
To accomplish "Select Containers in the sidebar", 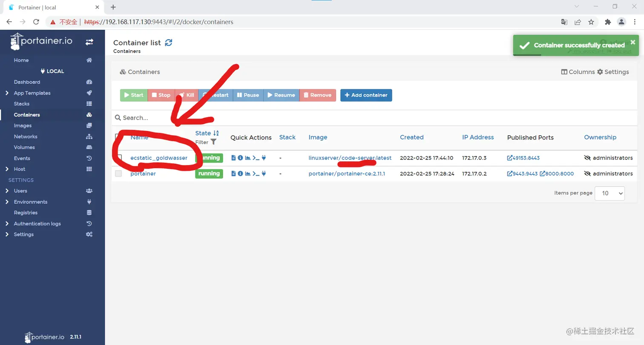I will 27,115.
